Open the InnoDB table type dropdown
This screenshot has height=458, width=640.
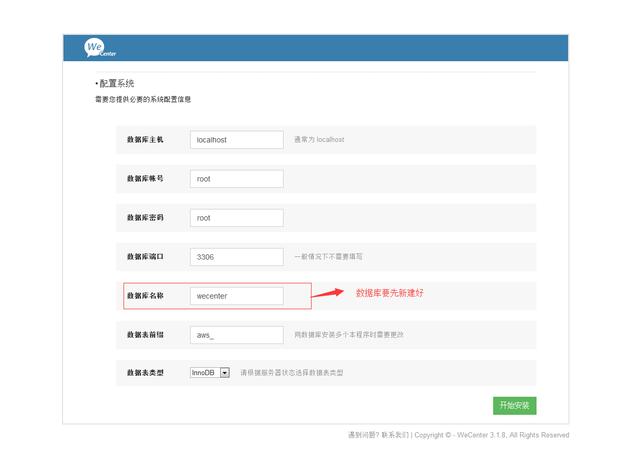[210, 373]
